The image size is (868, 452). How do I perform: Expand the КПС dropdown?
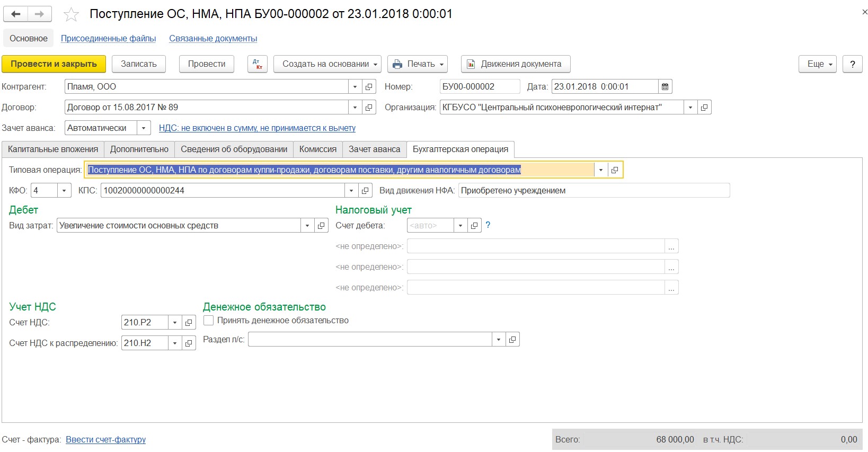click(351, 190)
